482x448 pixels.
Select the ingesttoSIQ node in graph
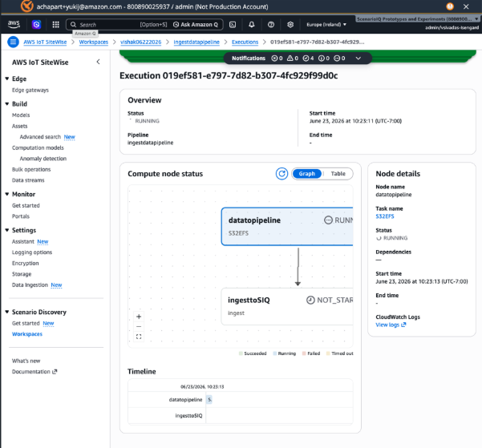[287, 306]
